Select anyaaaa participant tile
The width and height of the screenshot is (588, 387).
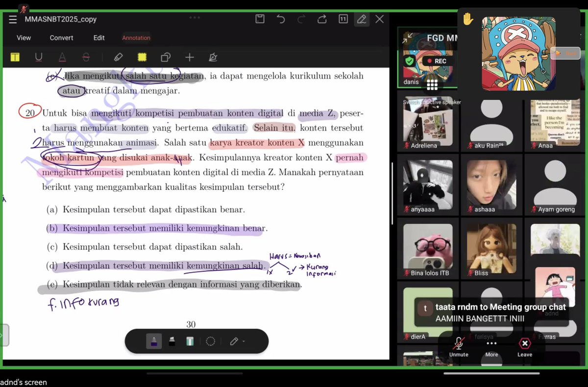tap(428, 185)
